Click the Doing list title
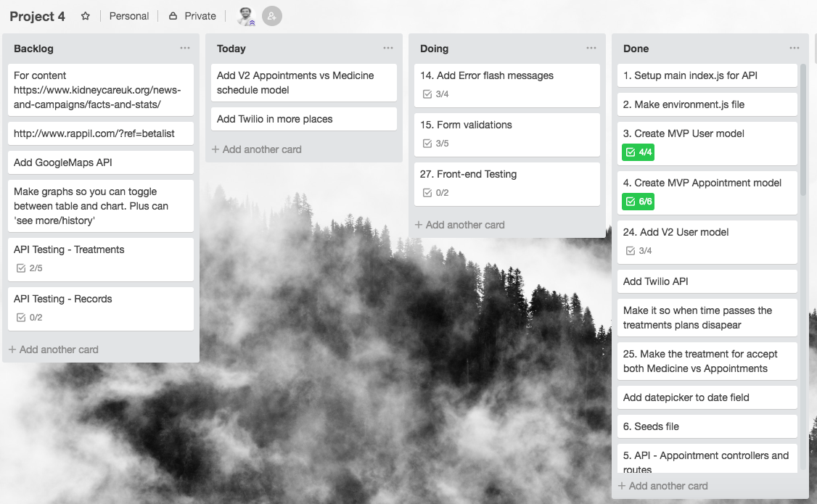817x504 pixels. click(434, 49)
